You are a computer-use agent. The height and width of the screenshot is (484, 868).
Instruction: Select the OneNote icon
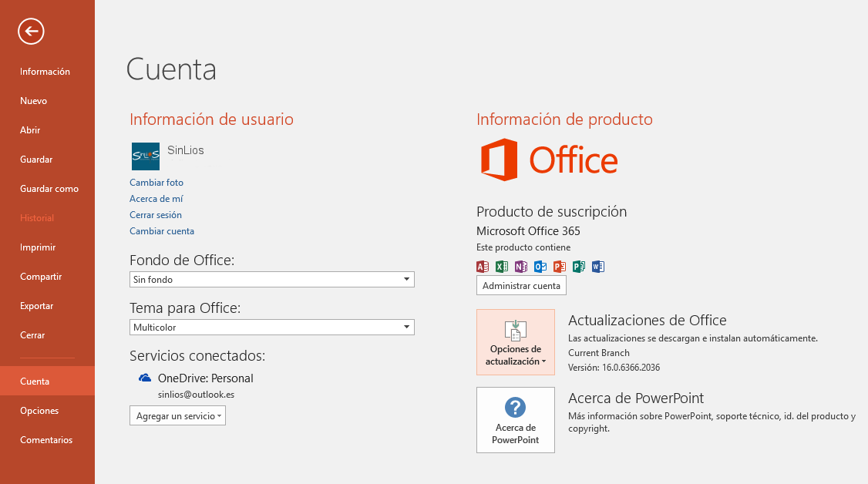(x=521, y=267)
